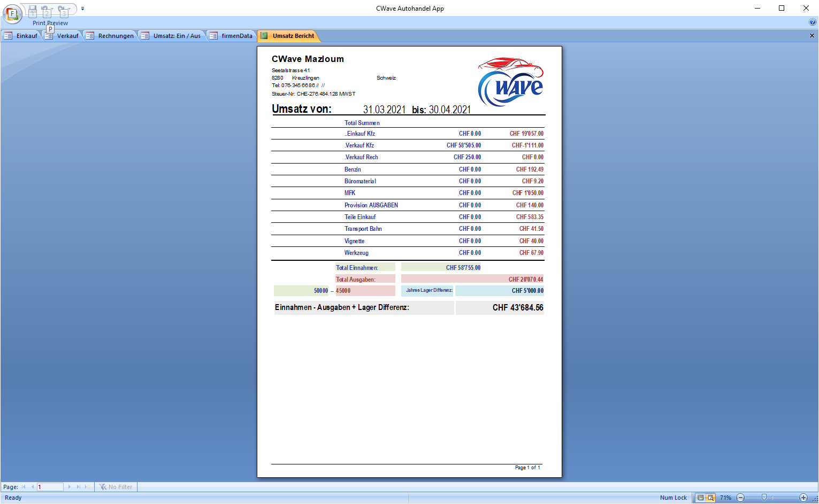Image resolution: width=819 pixels, height=504 pixels.
Task: Toggle Print Preview view button in status bar
Action: 710,498
